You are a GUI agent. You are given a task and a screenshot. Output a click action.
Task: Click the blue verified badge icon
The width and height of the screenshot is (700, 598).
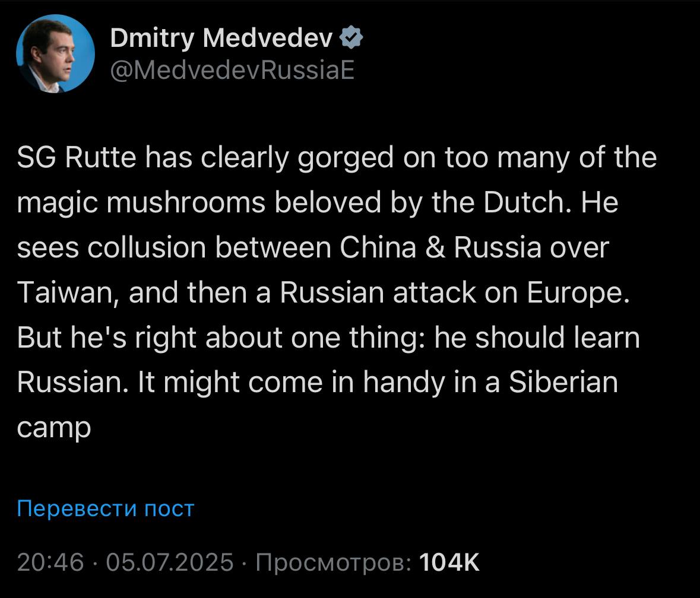point(351,37)
